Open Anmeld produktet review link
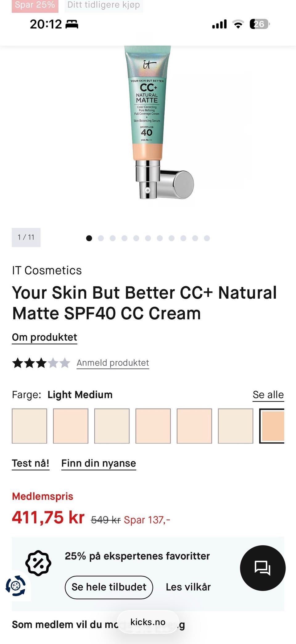 [x=113, y=363]
